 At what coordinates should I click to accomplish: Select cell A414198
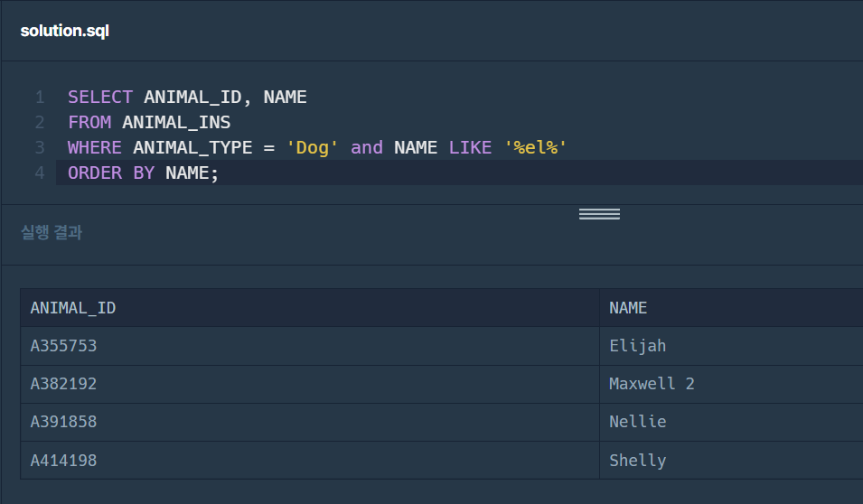tap(310, 460)
